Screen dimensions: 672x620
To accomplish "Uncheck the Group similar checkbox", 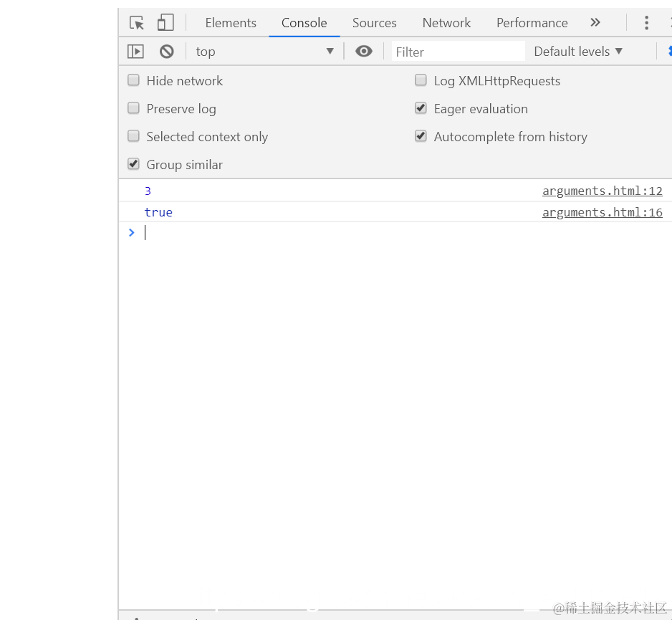I will click(134, 164).
